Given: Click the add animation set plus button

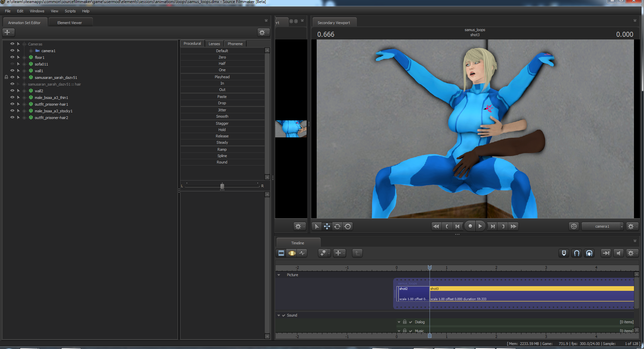Looking at the screenshot, I should pos(8,32).
